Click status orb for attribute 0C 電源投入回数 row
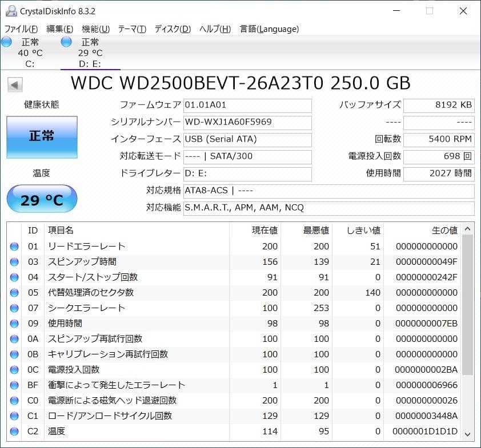The height and width of the screenshot is (448, 481). (14, 370)
